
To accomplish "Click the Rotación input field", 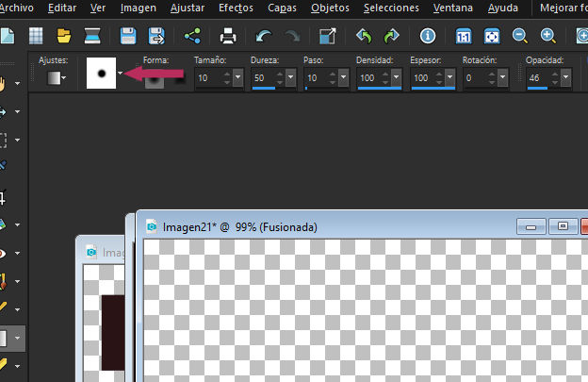I will click(476, 78).
